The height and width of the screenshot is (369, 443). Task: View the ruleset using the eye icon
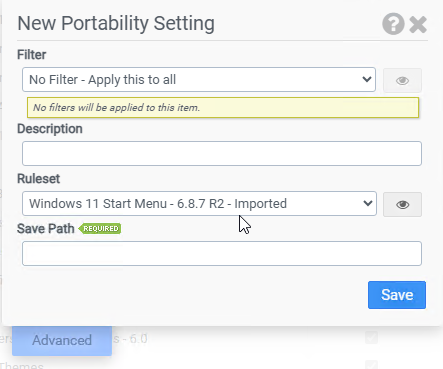402,204
